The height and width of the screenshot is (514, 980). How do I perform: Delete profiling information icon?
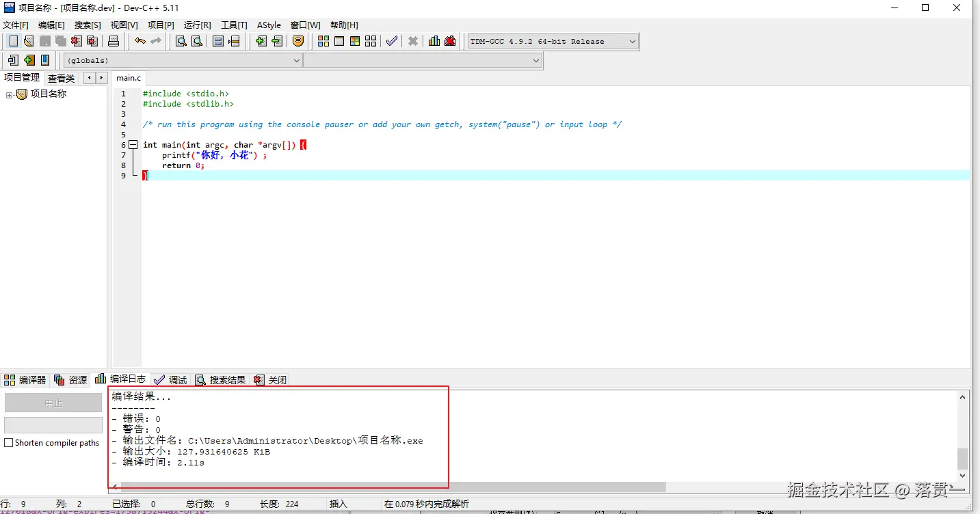coord(450,41)
